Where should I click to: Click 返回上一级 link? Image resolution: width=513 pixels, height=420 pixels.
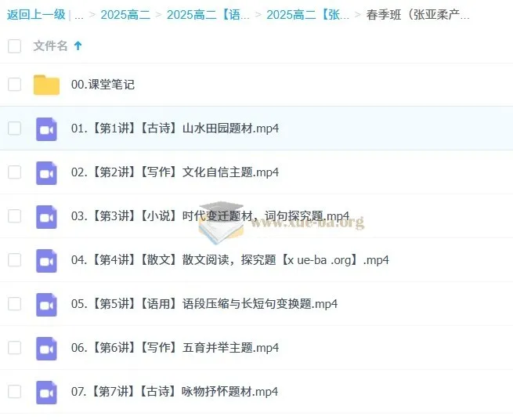[36, 15]
